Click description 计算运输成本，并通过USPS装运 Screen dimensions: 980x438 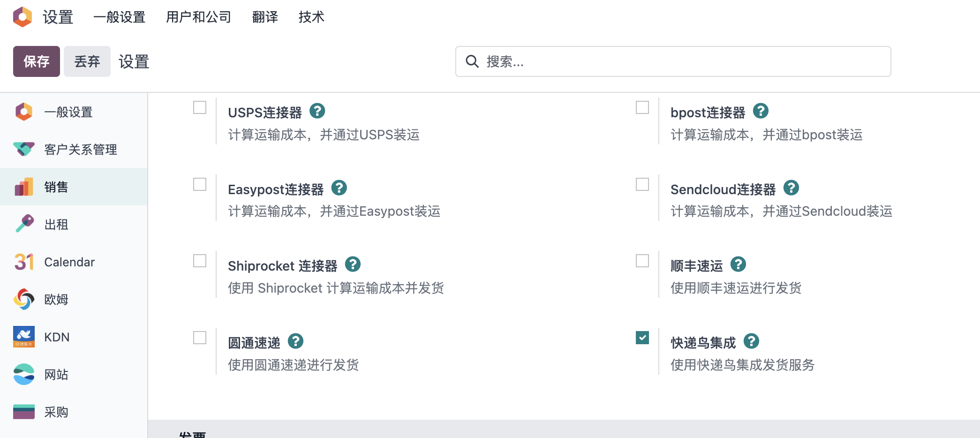tap(324, 135)
